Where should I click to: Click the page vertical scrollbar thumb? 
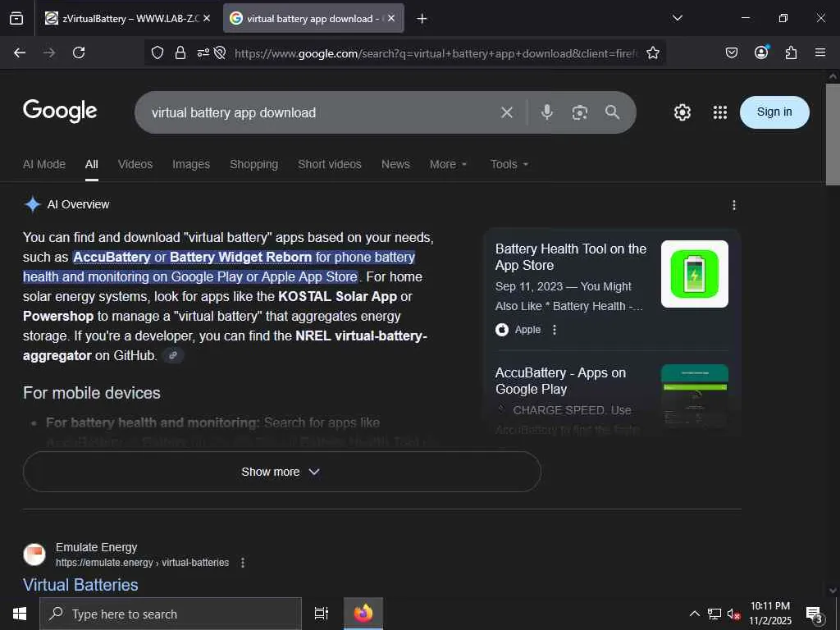[833, 135]
